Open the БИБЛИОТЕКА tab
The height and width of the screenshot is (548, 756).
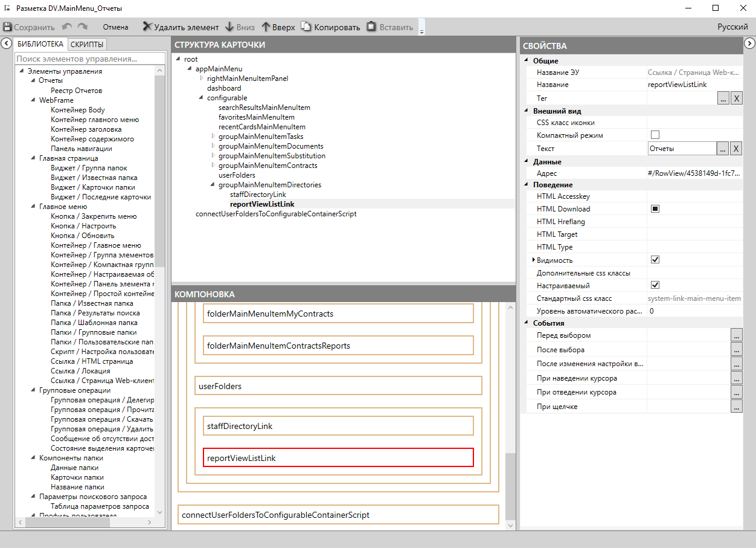(x=40, y=45)
